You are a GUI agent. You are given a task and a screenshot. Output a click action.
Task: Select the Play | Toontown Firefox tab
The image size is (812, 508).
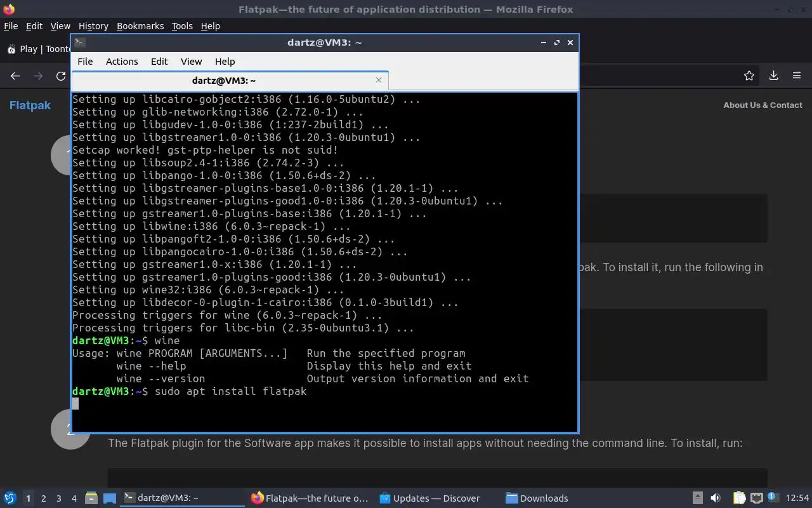point(38,49)
